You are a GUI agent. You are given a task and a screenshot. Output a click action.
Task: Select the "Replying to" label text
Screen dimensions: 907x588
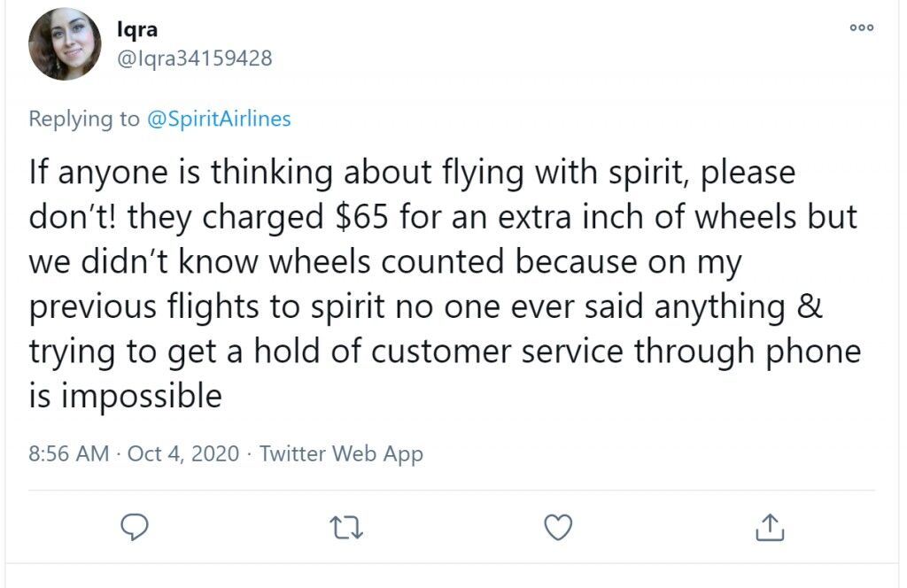(84, 119)
